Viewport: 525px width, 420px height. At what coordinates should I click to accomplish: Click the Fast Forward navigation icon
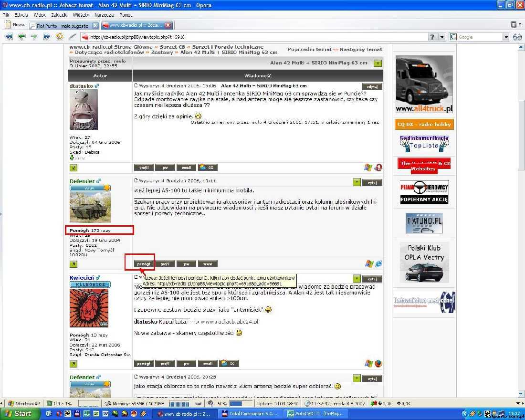coord(47,36)
